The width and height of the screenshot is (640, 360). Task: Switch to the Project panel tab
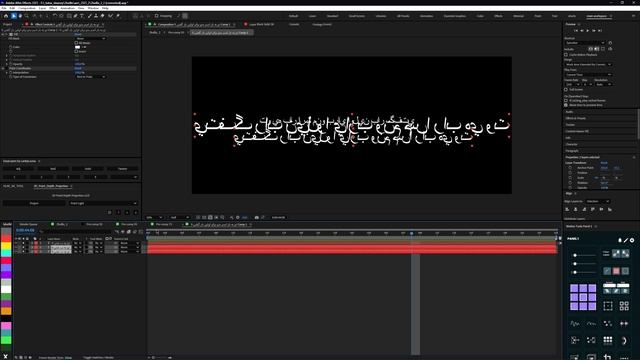[x=7, y=24]
